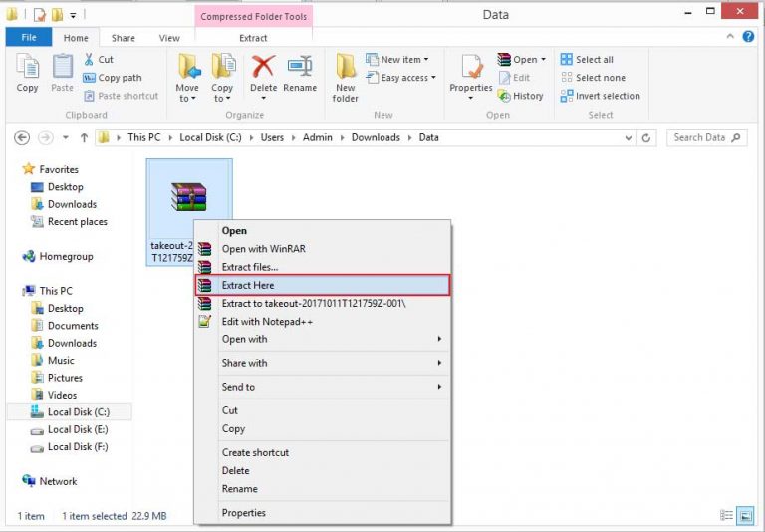Refresh the current folder view
This screenshot has width=765, height=532.
tap(647, 138)
